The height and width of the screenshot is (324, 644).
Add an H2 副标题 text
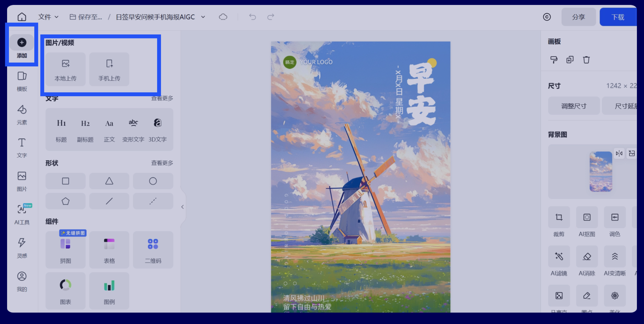[85, 130]
